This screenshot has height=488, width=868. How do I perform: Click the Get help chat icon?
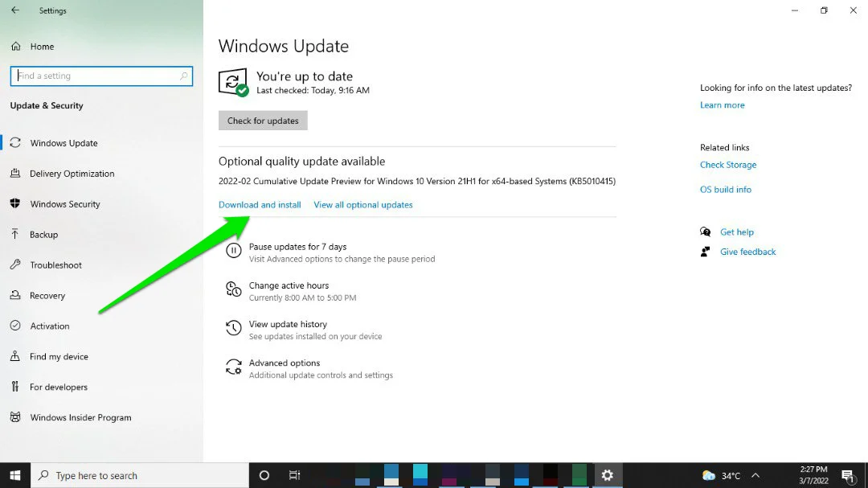pos(706,232)
